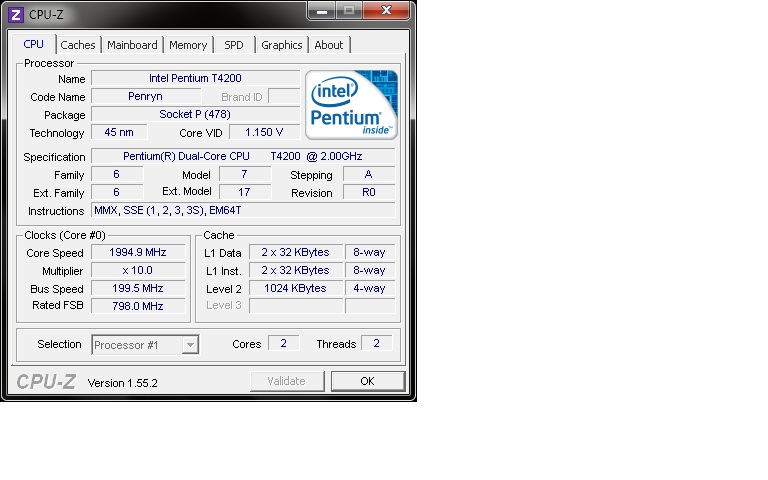The image size is (768, 480).
Task: Show the About tab
Action: [x=329, y=45]
